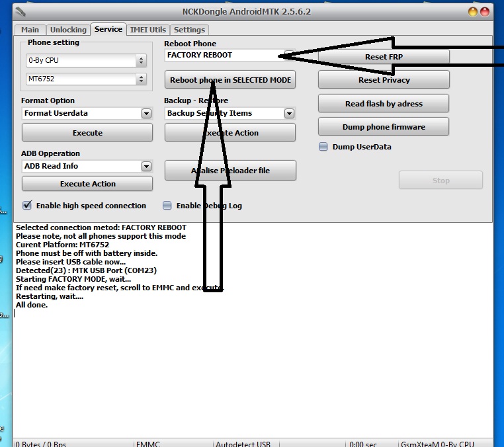Switch to the Main tab
The image size is (504, 447).
click(30, 30)
